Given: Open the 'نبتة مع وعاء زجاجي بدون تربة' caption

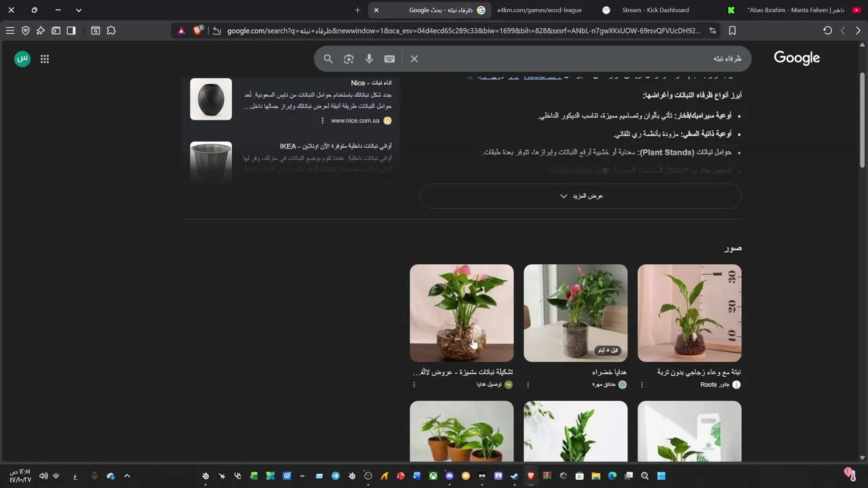Looking at the screenshot, I should 698,372.
